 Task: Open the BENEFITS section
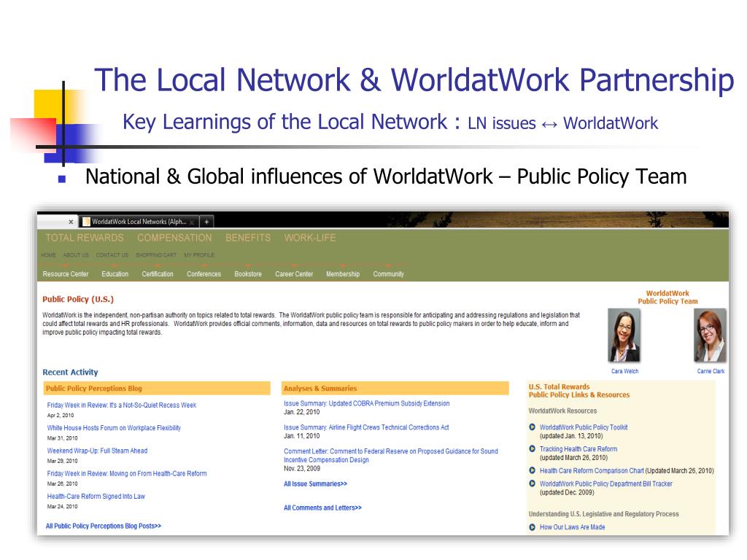click(x=248, y=238)
